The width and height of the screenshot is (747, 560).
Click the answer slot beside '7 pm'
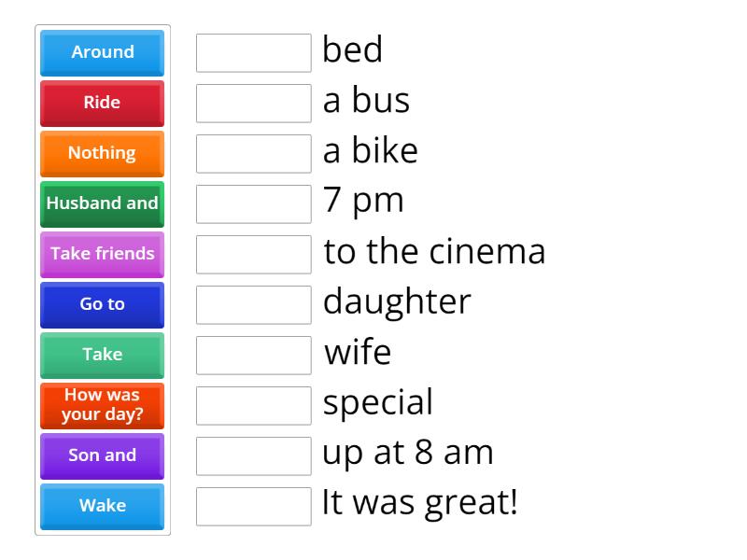[253, 203]
